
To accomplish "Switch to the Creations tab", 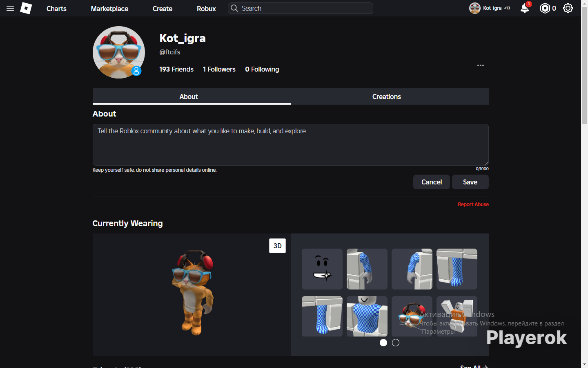I will (390, 96).
